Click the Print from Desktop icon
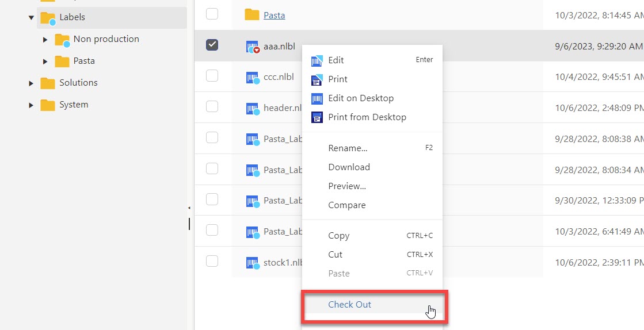The width and height of the screenshot is (644, 330). point(317,117)
